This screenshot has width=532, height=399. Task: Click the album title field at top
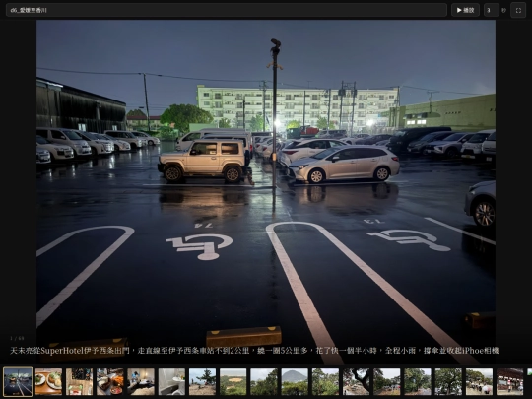pos(227,10)
